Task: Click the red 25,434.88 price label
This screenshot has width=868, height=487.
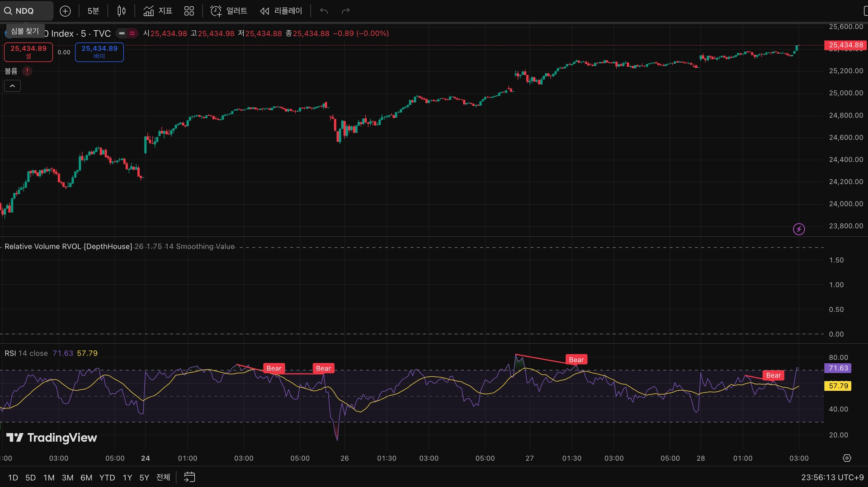Action: coord(846,45)
